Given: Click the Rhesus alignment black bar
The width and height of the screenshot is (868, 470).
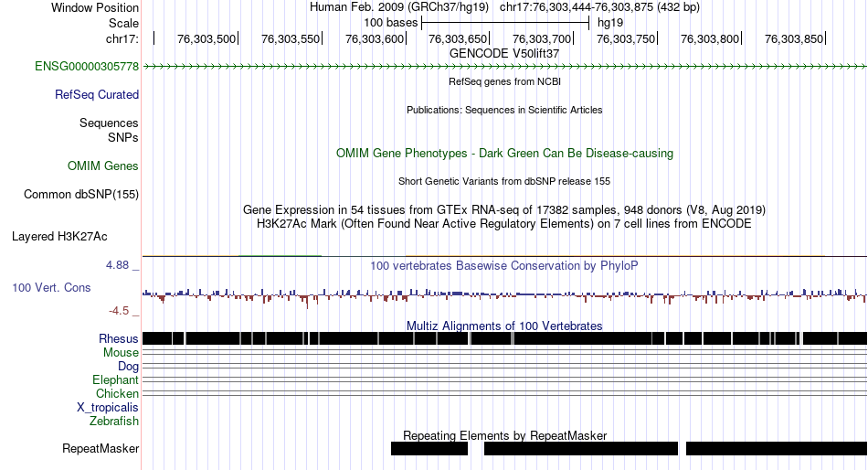Looking at the screenshot, I should click(504, 338).
